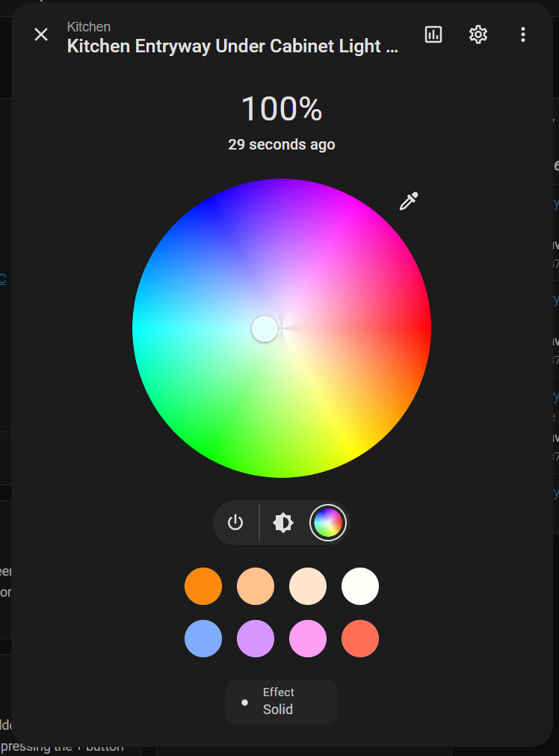Image resolution: width=559 pixels, height=756 pixels.
Task: Toggle the light power button
Action: pos(235,523)
